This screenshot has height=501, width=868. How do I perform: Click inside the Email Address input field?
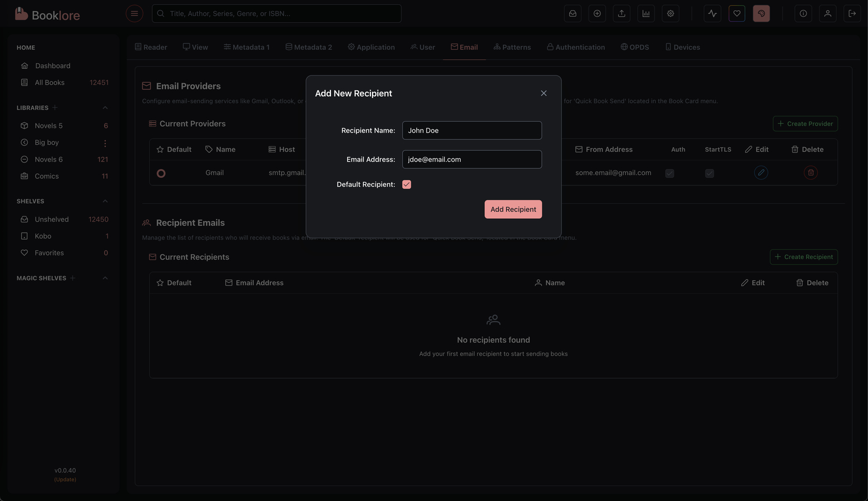pyautogui.click(x=472, y=159)
